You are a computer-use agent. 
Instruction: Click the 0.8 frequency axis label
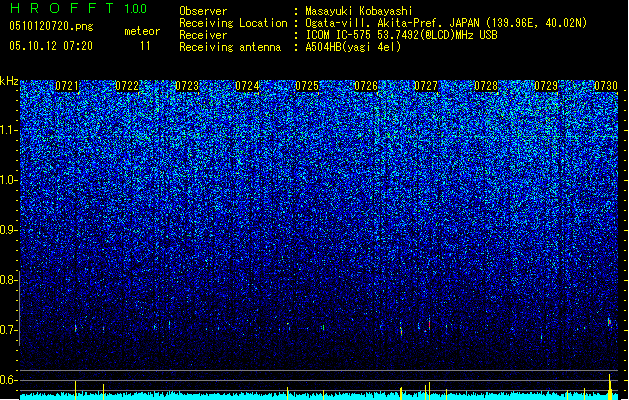pyautogui.click(x=8, y=280)
